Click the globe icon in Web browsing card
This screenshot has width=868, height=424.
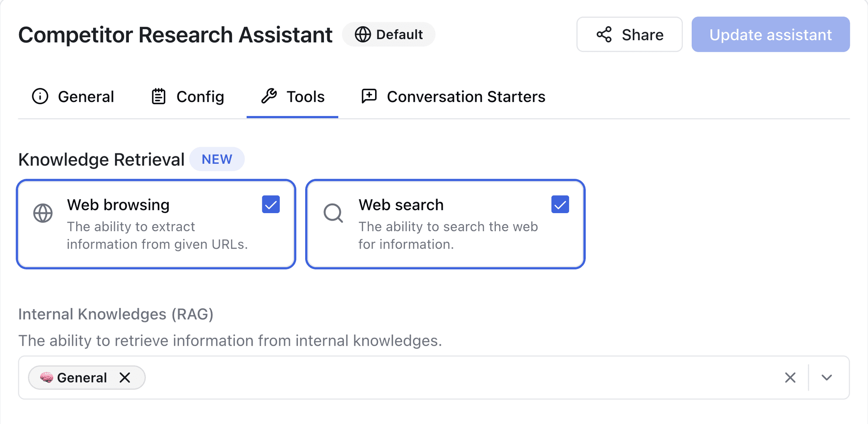[43, 213]
